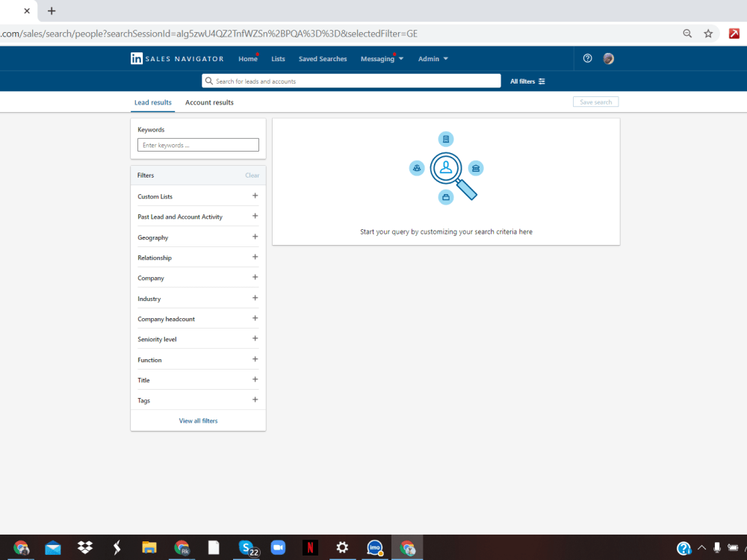Open the help question mark icon
Screen dimensions: 747x560
(587, 58)
